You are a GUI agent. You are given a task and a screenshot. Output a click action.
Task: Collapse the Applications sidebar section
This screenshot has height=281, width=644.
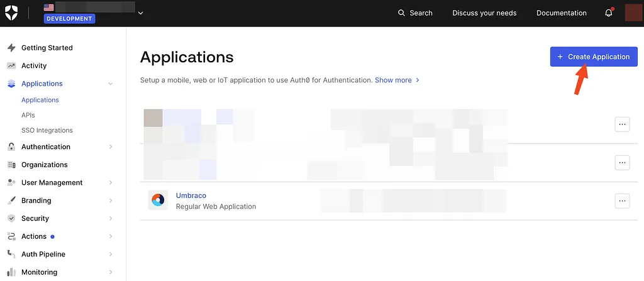[111, 84]
